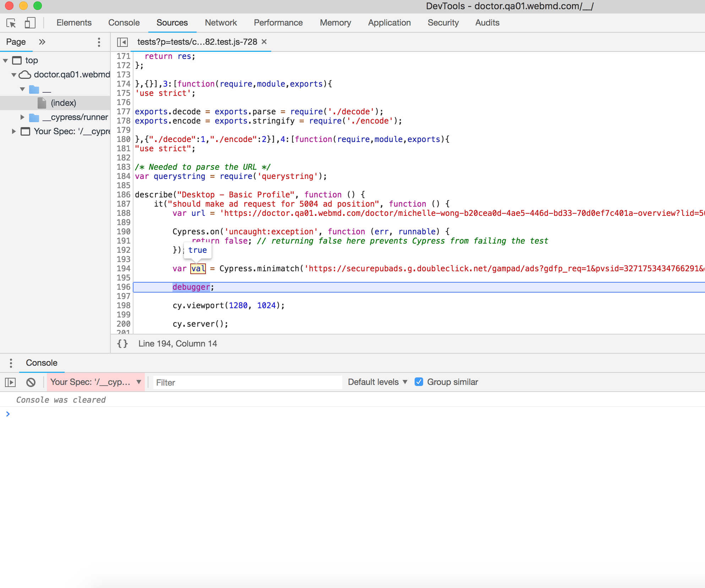Screen dimensions: 705x588
Task: Select the (index) file in tree
Action: point(63,103)
